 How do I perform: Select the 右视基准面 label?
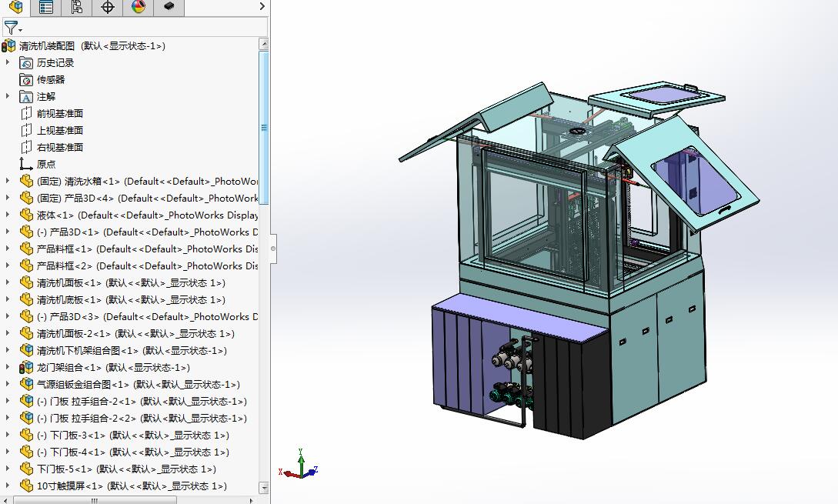[60, 148]
